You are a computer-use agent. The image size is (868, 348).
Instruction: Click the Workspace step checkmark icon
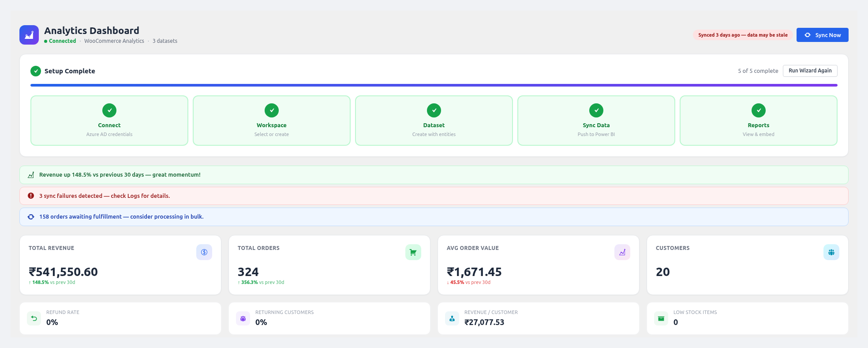click(272, 110)
